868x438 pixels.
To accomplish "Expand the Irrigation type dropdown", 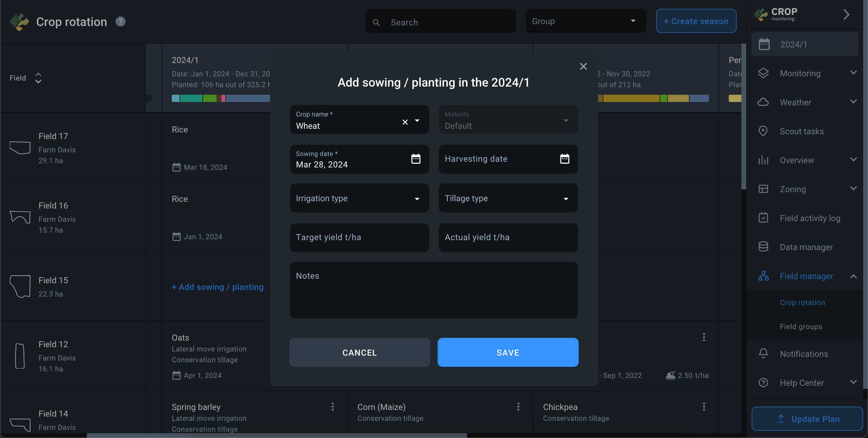I will pos(359,198).
